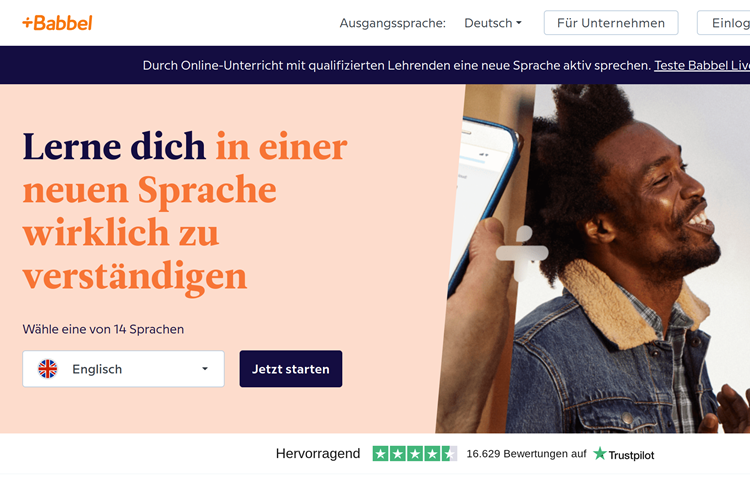Open the Deutsch source language dropdown
750x495 pixels.
coord(493,23)
